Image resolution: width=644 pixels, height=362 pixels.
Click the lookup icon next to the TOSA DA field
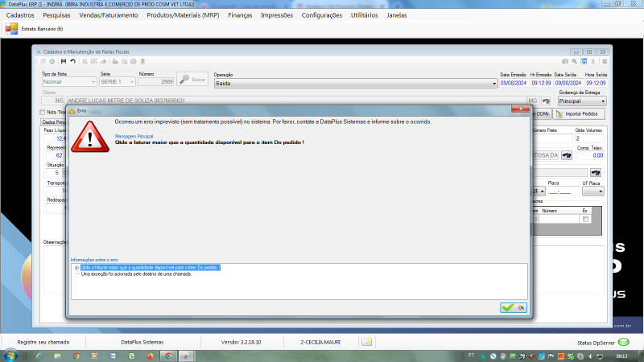567,155
